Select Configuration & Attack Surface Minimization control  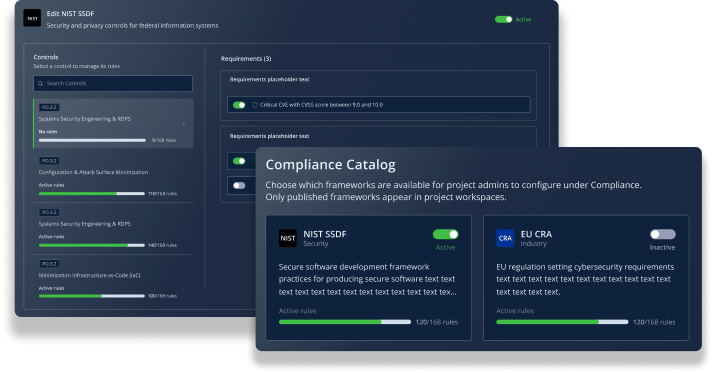pos(113,177)
